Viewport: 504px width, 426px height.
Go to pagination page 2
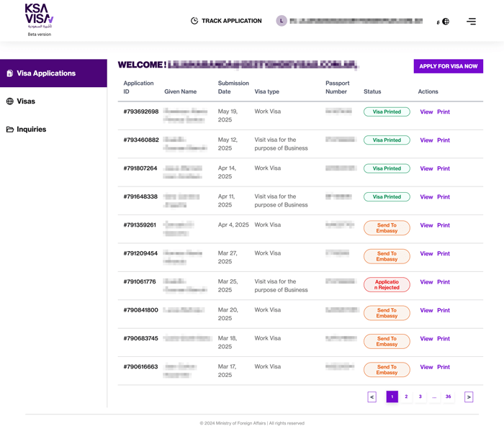pyautogui.click(x=406, y=396)
